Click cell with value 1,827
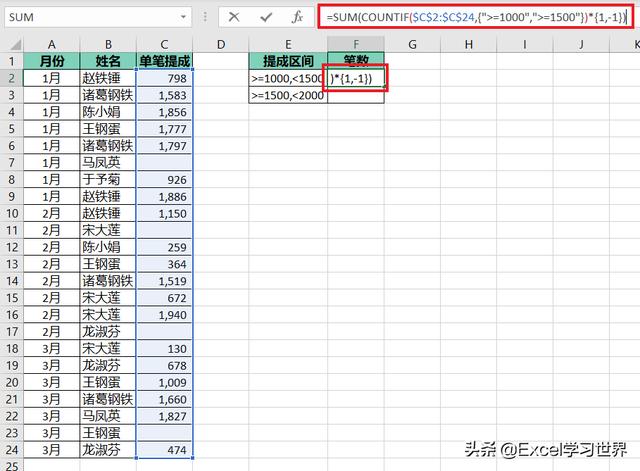This screenshot has width=640, height=471. click(164, 416)
